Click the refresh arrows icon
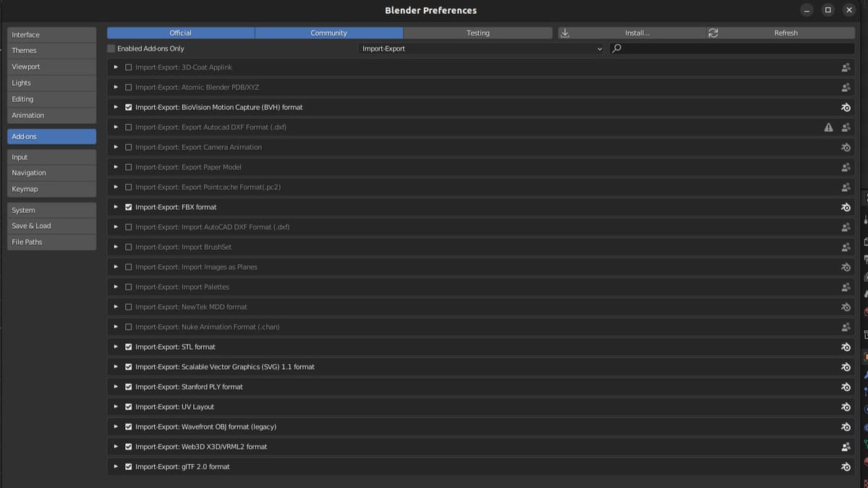The image size is (868, 488). 713,33
